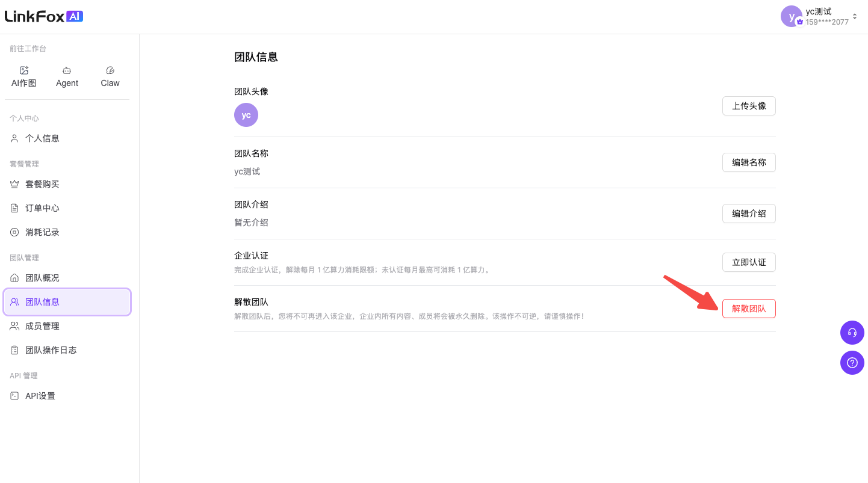The height and width of the screenshot is (483, 868).
Task: Click the 立即认证 button
Action: click(749, 262)
